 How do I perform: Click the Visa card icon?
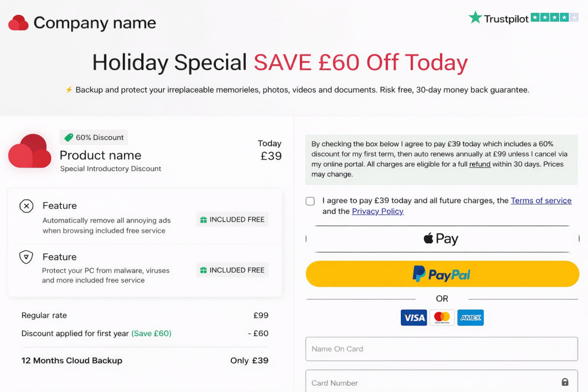(x=413, y=317)
